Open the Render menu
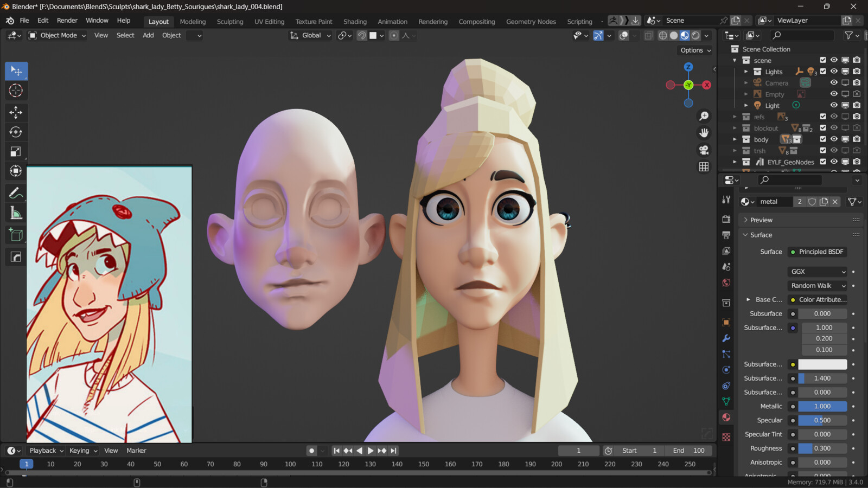Screen dimensions: 868x488 pos(67,21)
